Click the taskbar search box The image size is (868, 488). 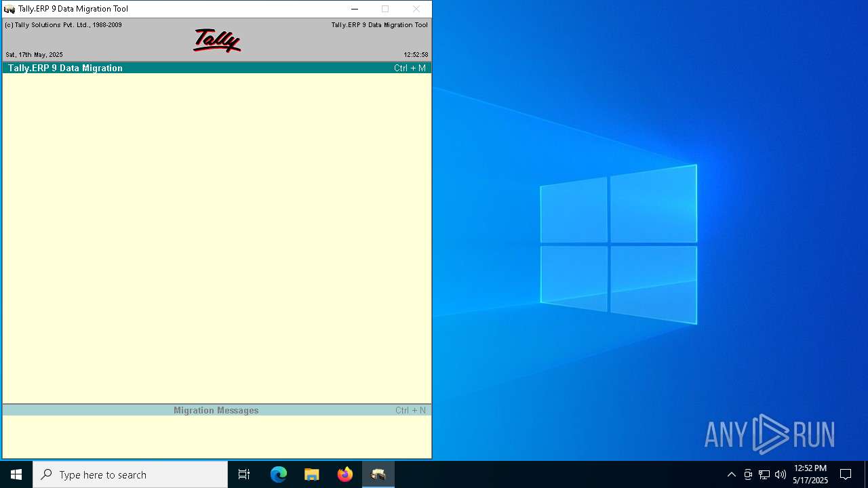tap(130, 474)
